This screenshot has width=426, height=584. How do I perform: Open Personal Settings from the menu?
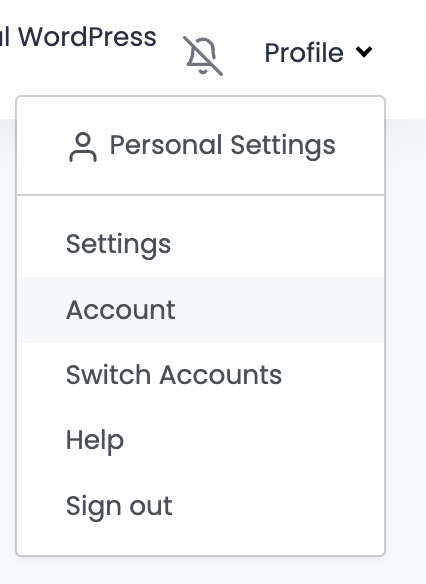(x=201, y=145)
